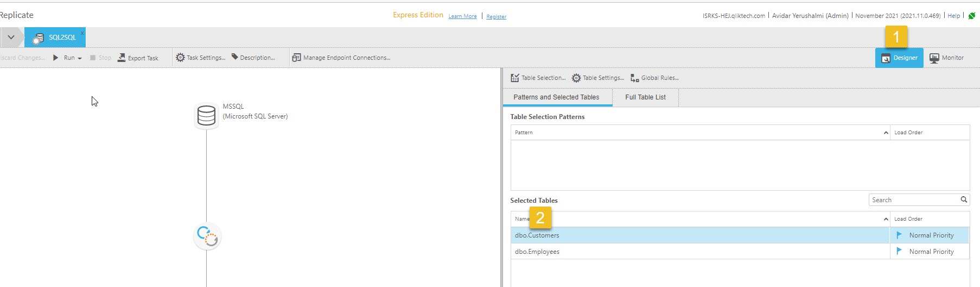
Task: Switch to the Full Table List tab
Action: point(645,97)
